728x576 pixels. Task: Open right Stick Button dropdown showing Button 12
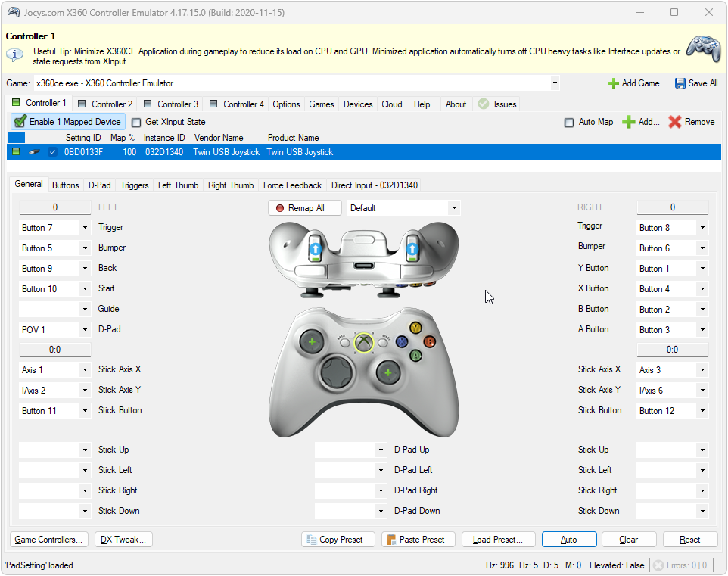point(702,411)
